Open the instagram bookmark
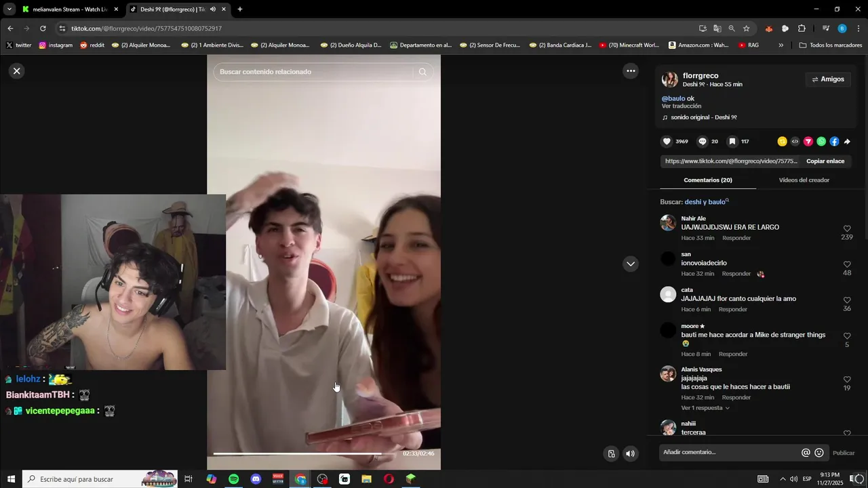868x488 pixels. [x=56, y=45]
